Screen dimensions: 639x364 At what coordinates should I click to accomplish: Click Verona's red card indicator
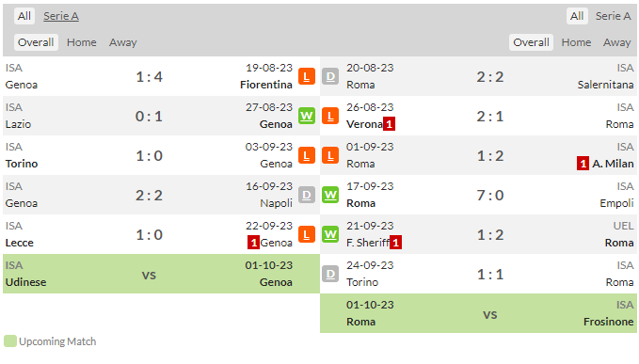point(390,124)
